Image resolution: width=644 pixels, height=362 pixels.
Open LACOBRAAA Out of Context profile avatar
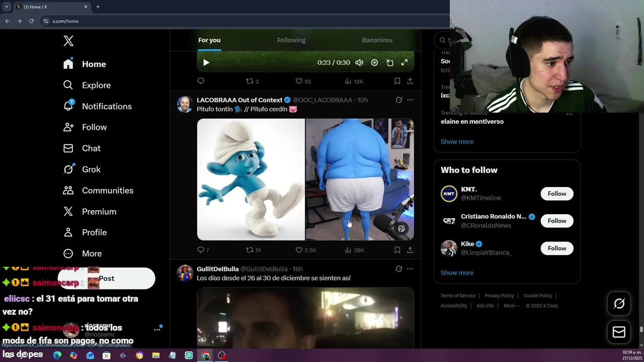pos(185,105)
